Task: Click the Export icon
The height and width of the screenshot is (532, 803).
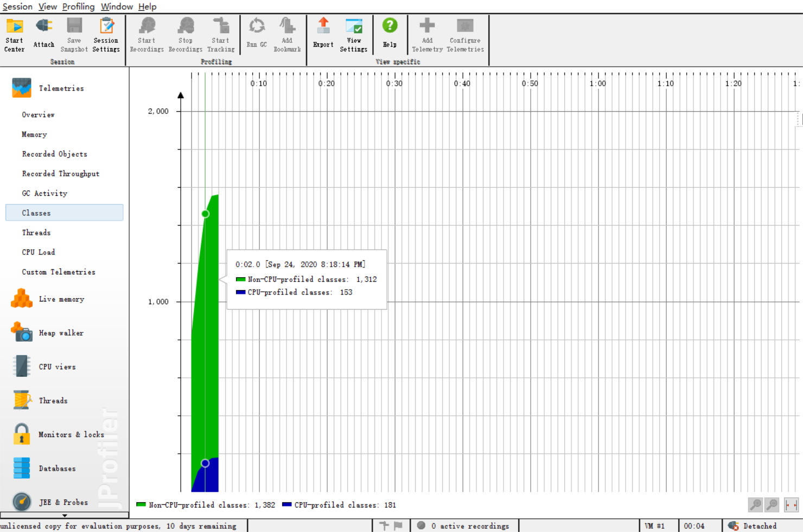Action: point(323,25)
